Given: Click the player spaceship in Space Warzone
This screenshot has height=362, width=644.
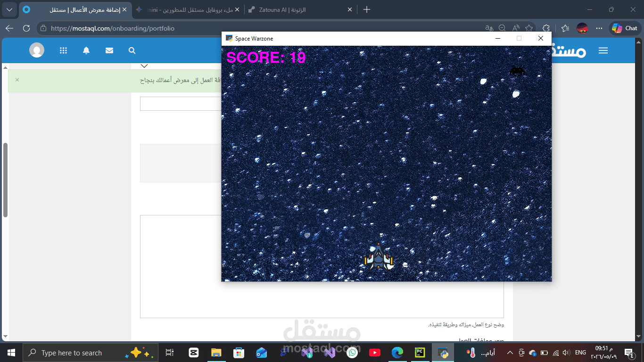Looking at the screenshot, I should [x=378, y=256].
